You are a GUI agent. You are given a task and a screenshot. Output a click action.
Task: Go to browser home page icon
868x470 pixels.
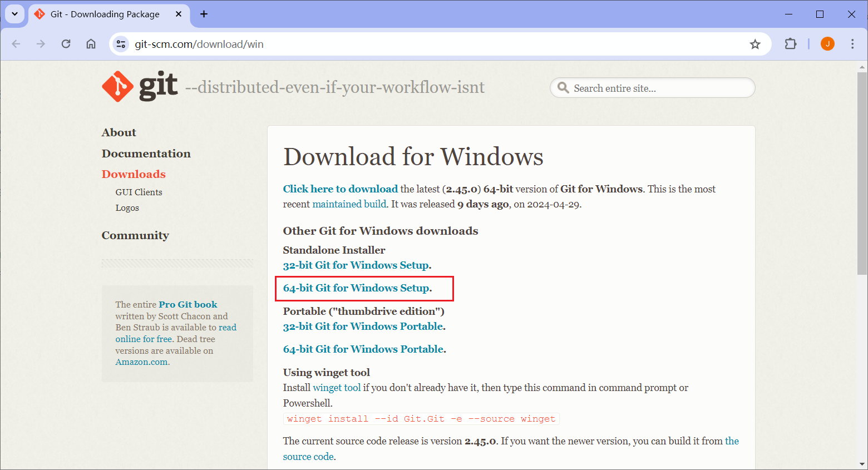(91, 44)
